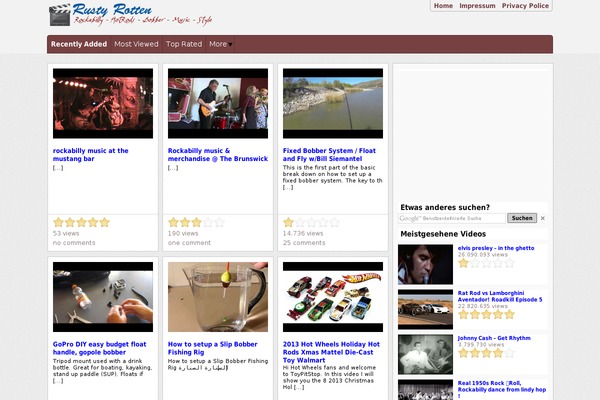Open the Slip Bobber pitcher thumbnail
The height and width of the screenshot is (400, 600).
(218, 297)
